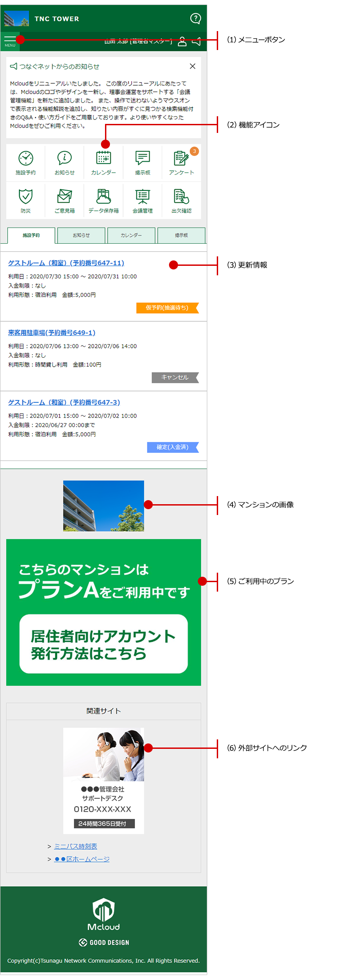Open the 掲示板 bulletin board icon
This screenshot has height=980, width=338.
coord(142,162)
